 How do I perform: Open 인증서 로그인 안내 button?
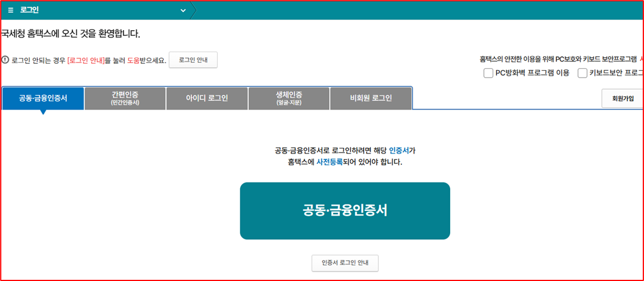pos(345,263)
